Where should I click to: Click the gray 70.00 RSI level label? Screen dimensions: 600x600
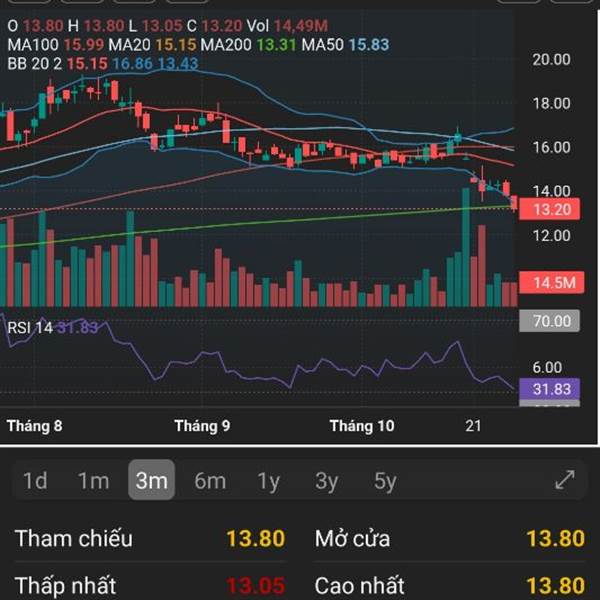(549, 321)
